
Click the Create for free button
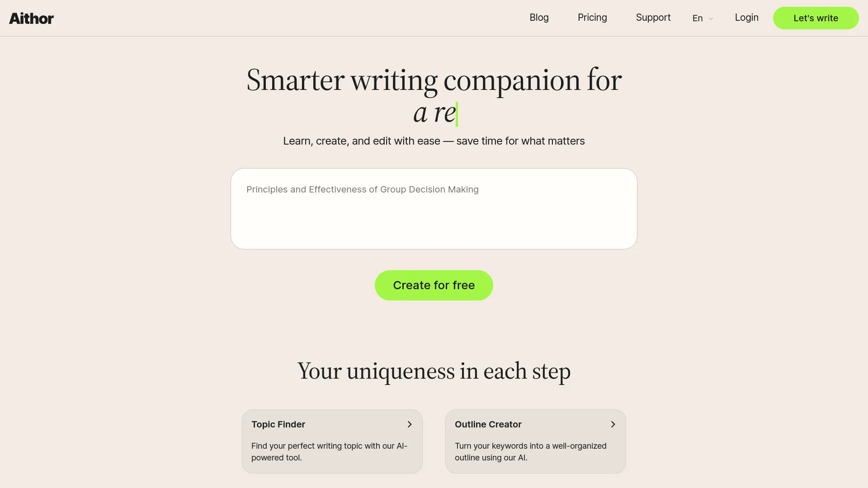434,286
